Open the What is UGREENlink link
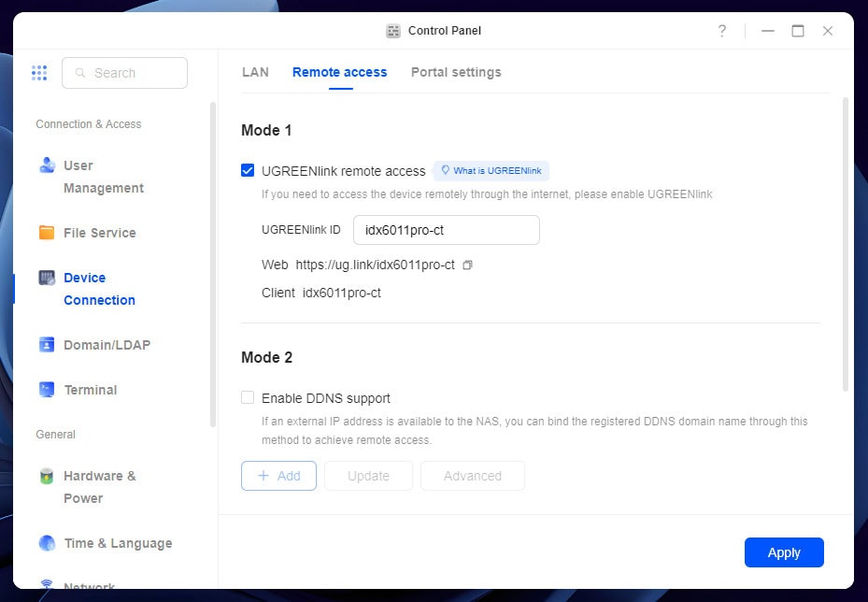The height and width of the screenshot is (602, 868). coord(491,171)
